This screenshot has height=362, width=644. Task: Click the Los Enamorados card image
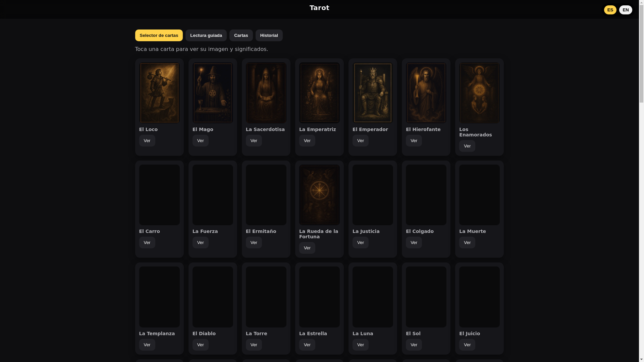click(479, 93)
